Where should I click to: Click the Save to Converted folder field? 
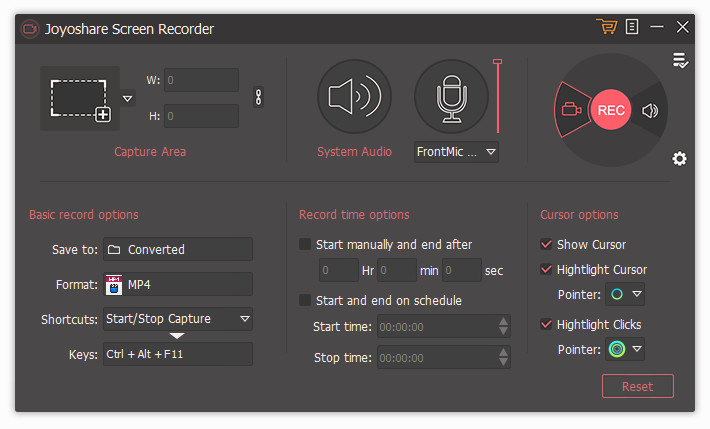click(x=178, y=249)
